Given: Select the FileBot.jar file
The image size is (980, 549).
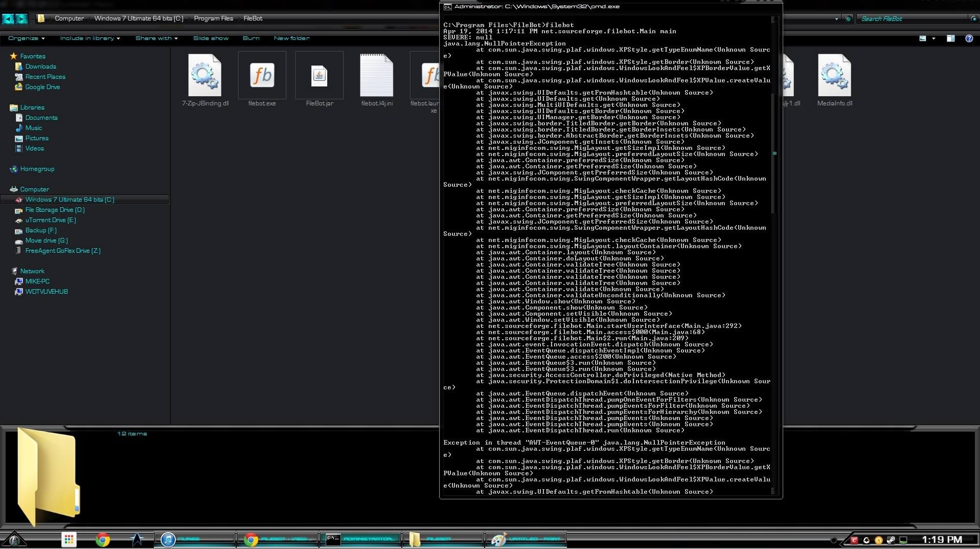Looking at the screenshot, I should [319, 76].
